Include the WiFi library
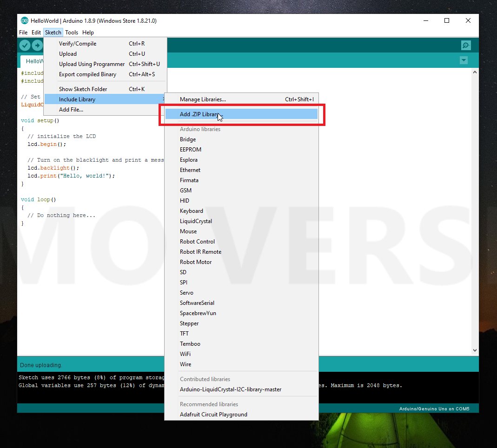497x448 pixels. click(241, 354)
